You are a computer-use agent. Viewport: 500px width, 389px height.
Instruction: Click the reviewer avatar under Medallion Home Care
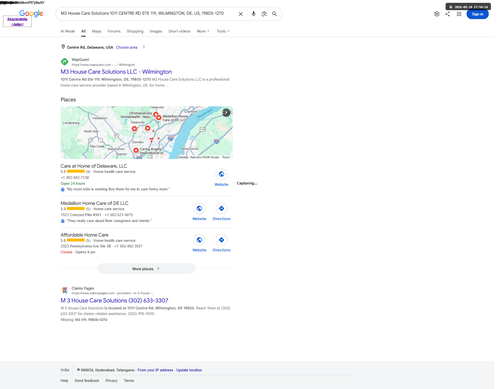click(63, 221)
